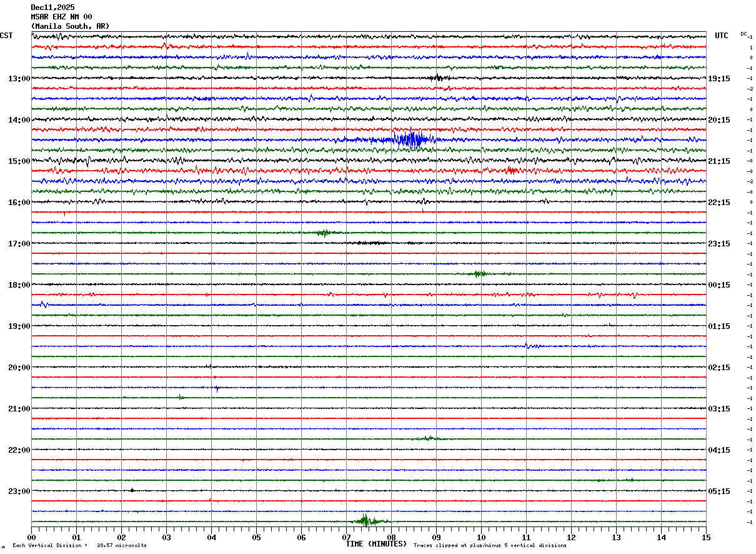Click the black burst on the 13:00 trace

coord(438,78)
